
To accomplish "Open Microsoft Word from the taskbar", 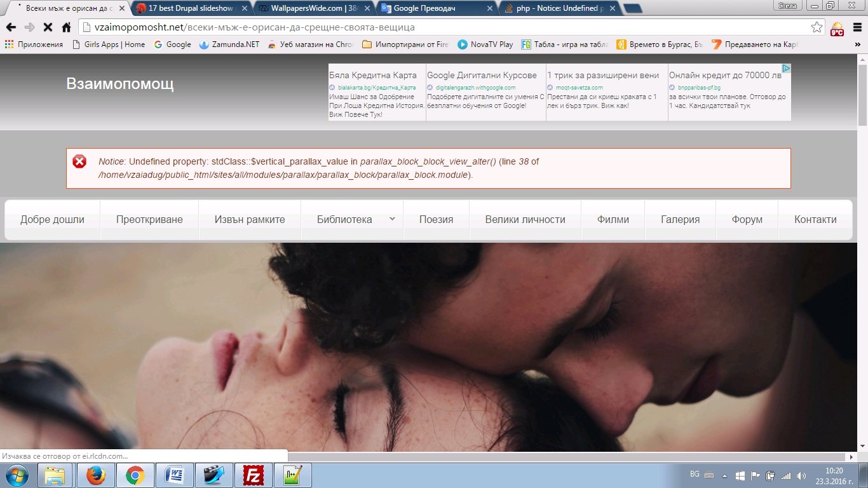I will tap(174, 475).
